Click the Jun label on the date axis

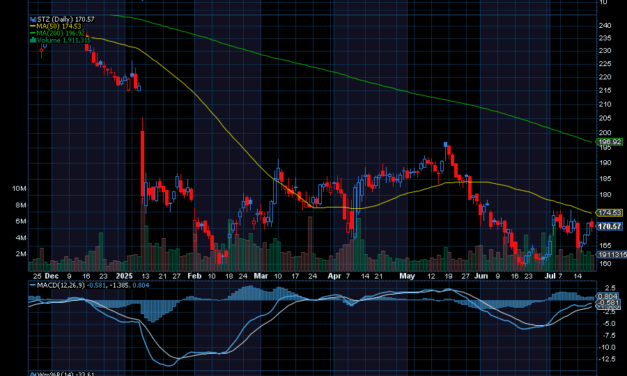[x=481, y=276]
